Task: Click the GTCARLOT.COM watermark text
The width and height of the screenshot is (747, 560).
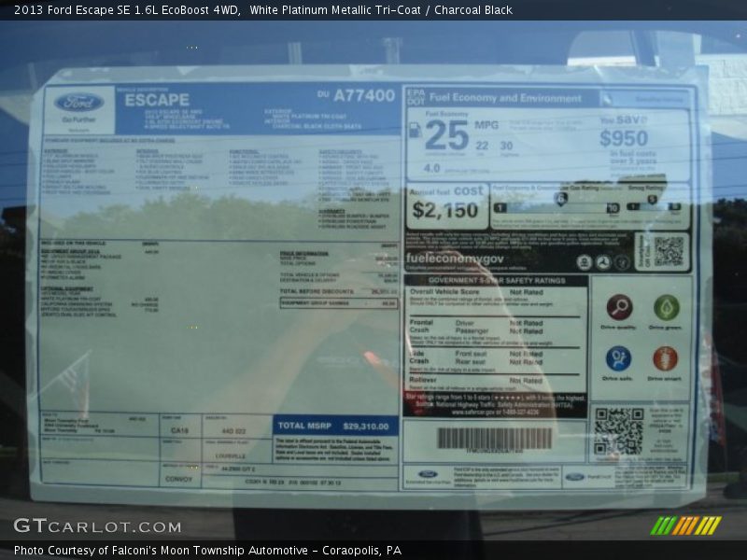Action: pyautogui.click(x=98, y=526)
